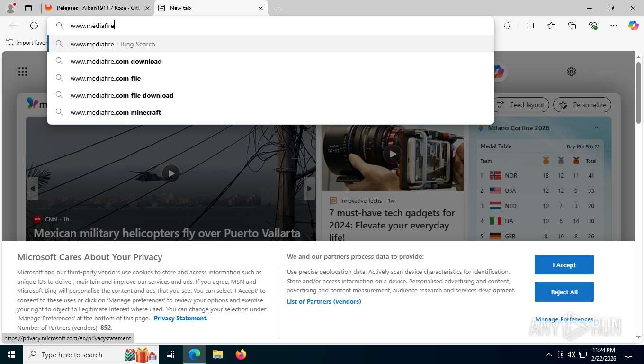Pick suggestion 'www.mediafire.com file'

270,78
